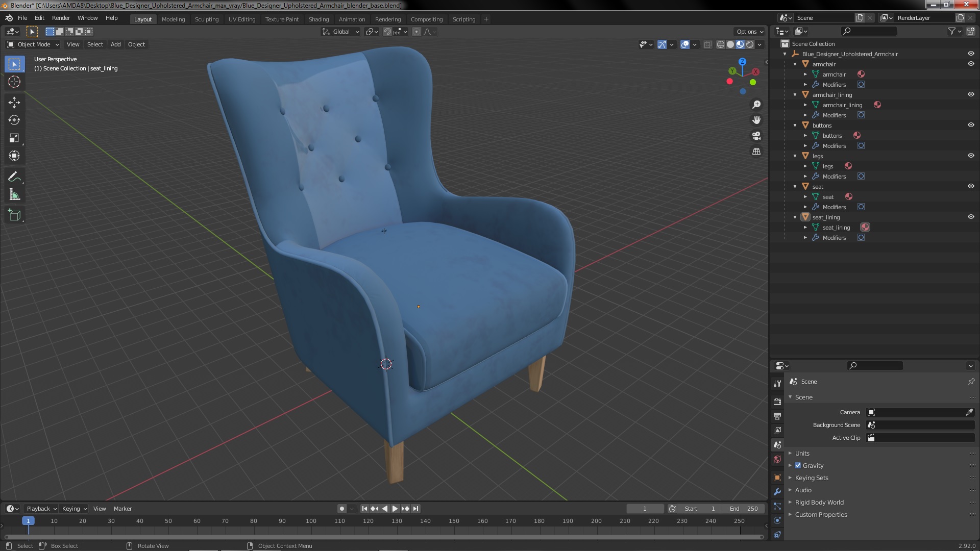The height and width of the screenshot is (551, 980).
Task: Toggle auto keying record button
Action: [341, 509]
